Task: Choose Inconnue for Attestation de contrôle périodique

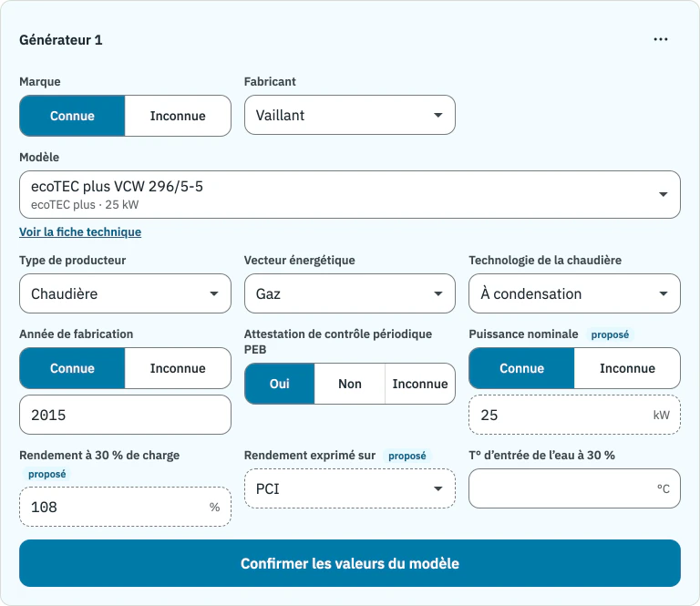Action: 419,384
